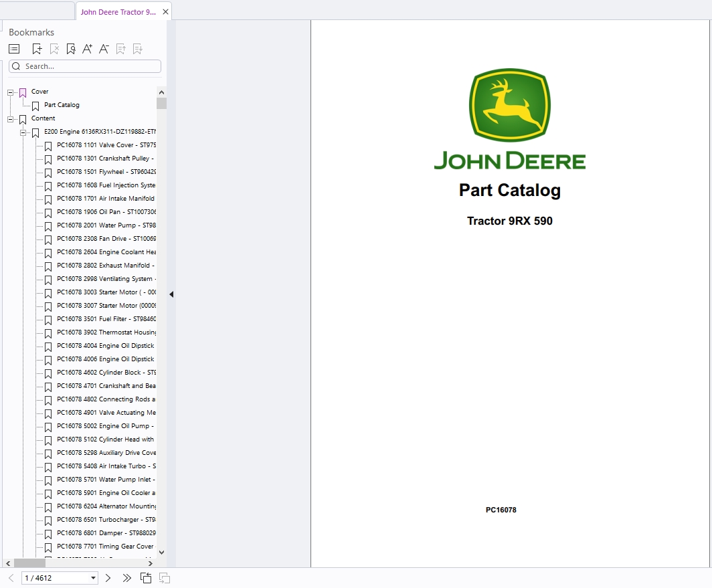Collapse the Cover bookmark node
Image resolution: width=712 pixels, height=588 pixels.
click(x=11, y=92)
